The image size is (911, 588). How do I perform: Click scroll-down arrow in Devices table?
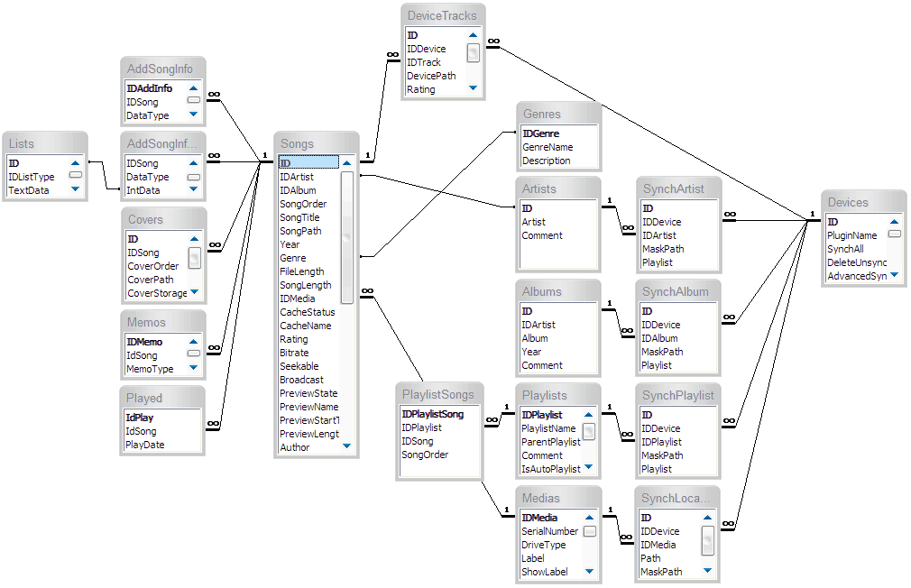[894, 275]
